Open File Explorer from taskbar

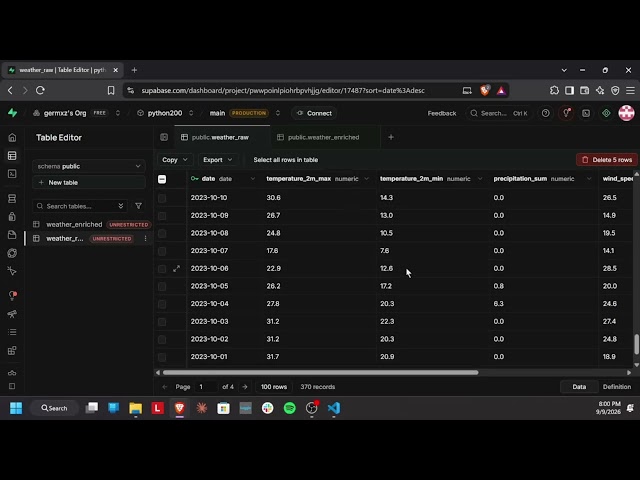pos(136,408)
